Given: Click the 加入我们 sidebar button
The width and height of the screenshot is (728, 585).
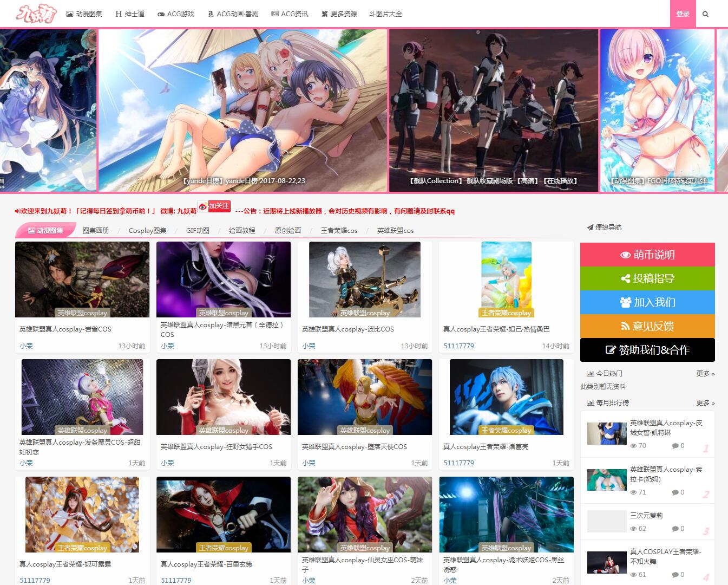Looking at the screenshot, I should (x=647, y=302).
